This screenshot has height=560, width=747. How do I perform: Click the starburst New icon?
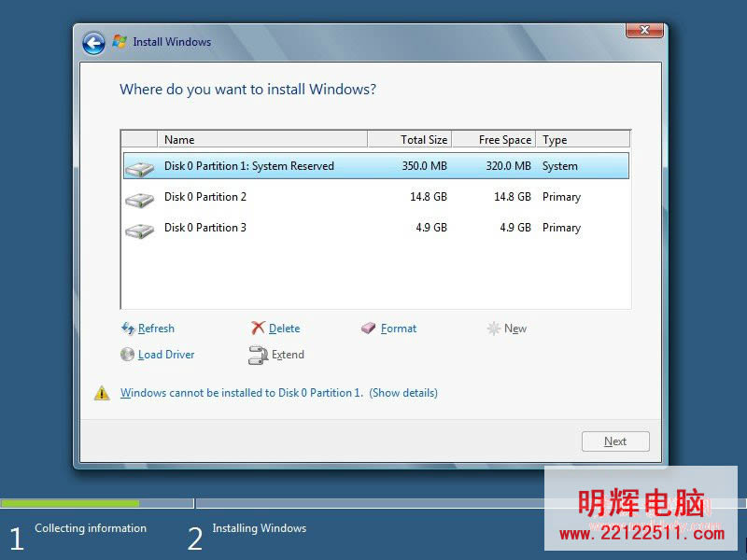click(x=494, y=329)
